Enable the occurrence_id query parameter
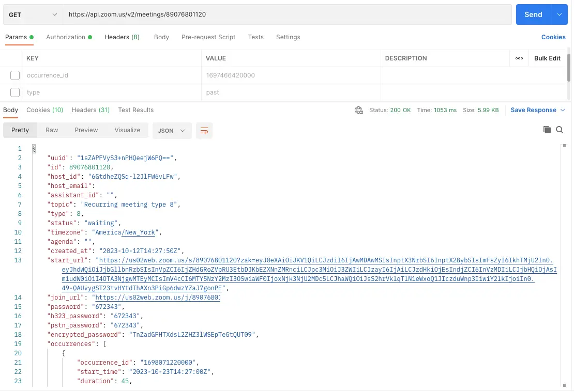This screenshot has height=392, width=574. (15, 75)
